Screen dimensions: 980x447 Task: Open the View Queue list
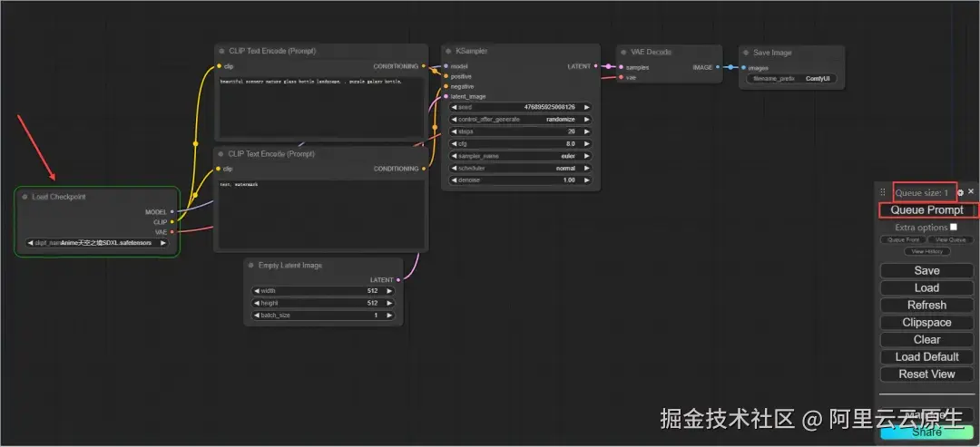point(951,239)
